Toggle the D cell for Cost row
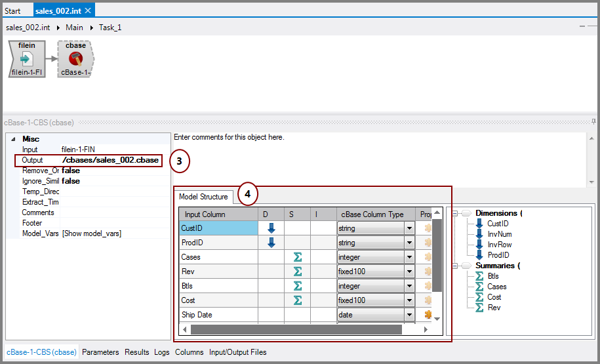 (271, 300)
